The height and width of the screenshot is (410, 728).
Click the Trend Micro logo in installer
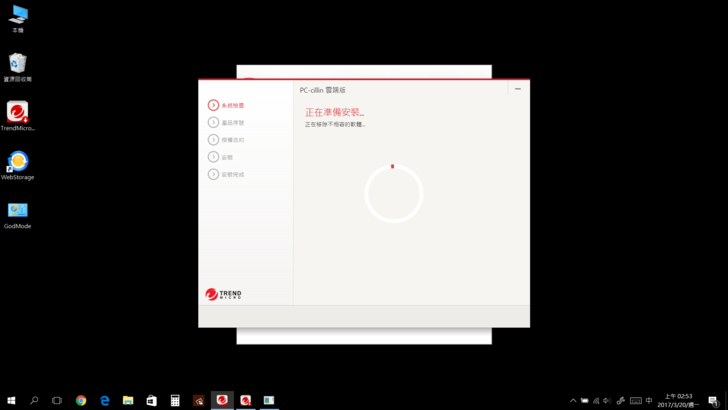(x=223, y=294)
